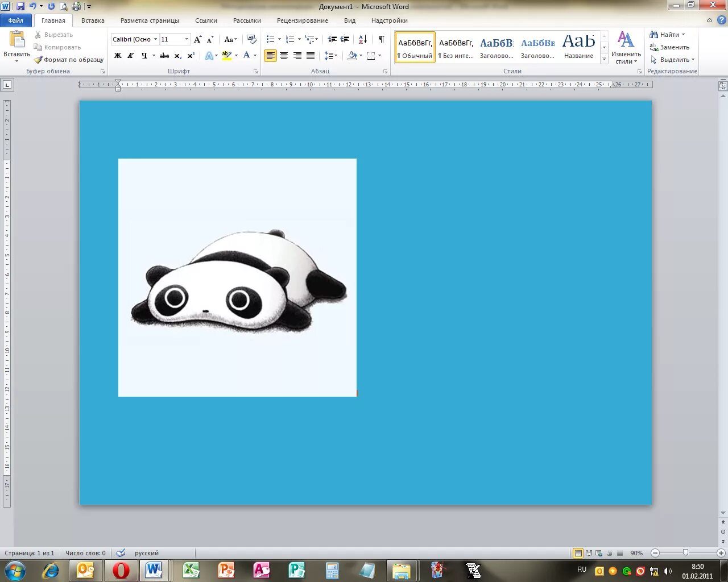
Task: Click the русский language status indicator
Action: click(x=147, y=553)
